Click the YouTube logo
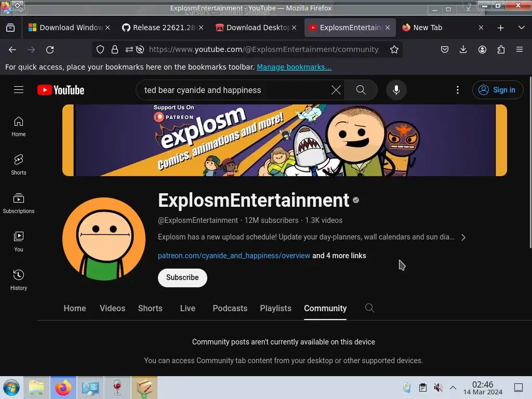 pos(61,90)
